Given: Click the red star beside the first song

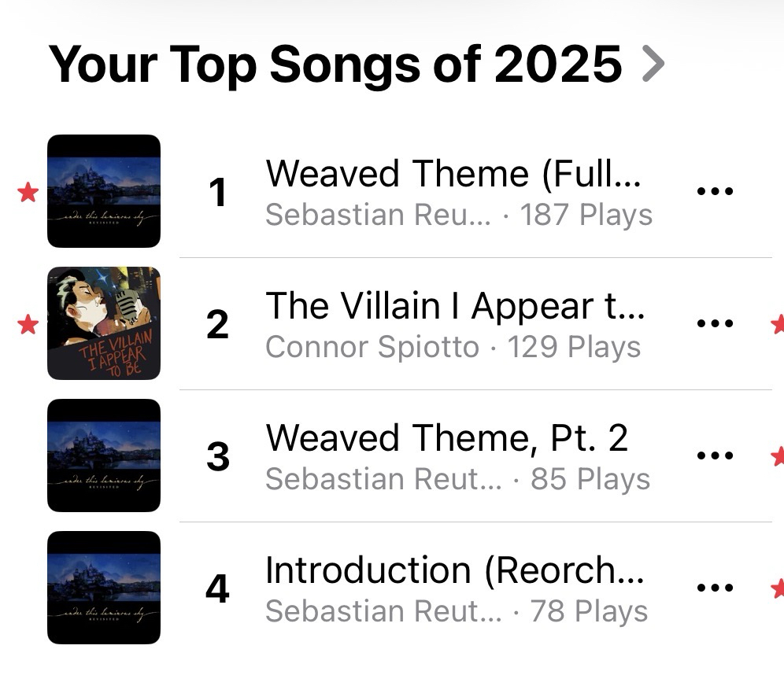Looking at the screenshot, I should click(x=28, y=192).
